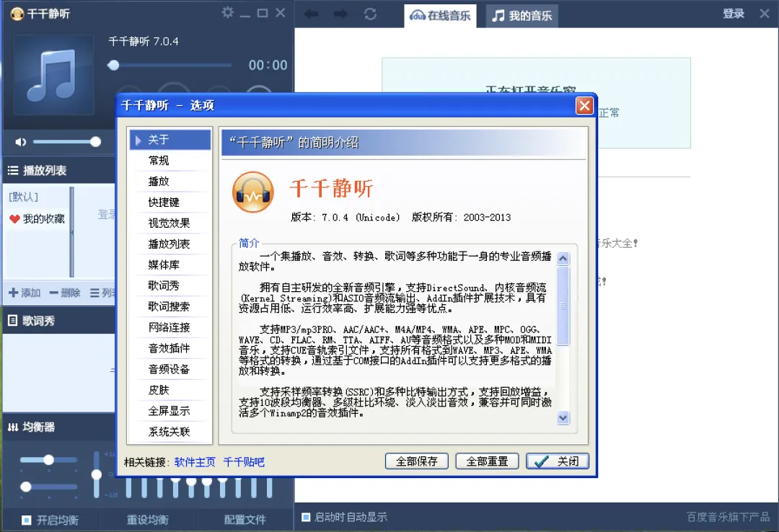The height and width of the screenshot is (532, 779).
Task: Select 视觉效果 options category
Action: click(x=170, y=223)
